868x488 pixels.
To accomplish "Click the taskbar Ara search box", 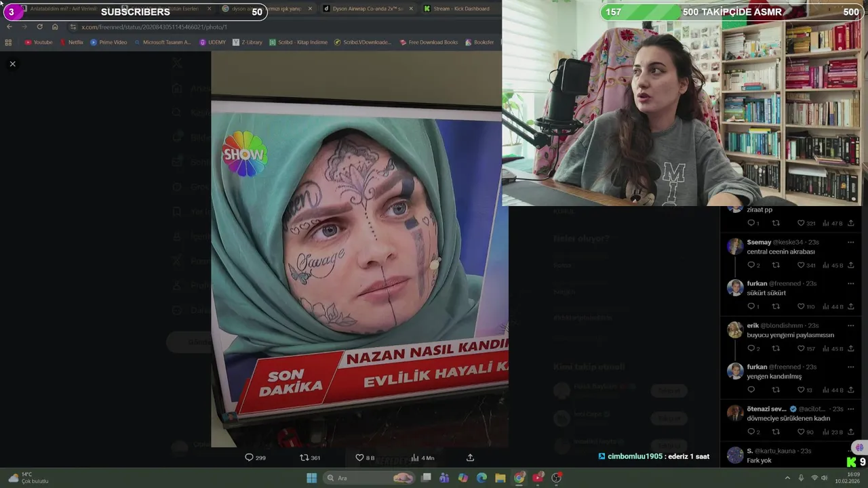I will 370,478.
